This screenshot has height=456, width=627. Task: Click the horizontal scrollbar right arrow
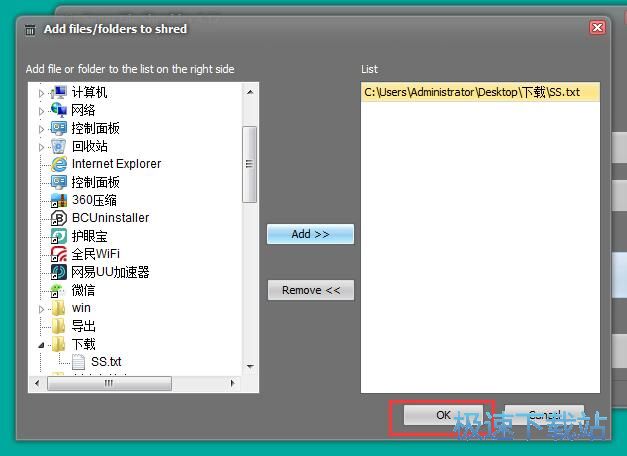coord(232,383)
